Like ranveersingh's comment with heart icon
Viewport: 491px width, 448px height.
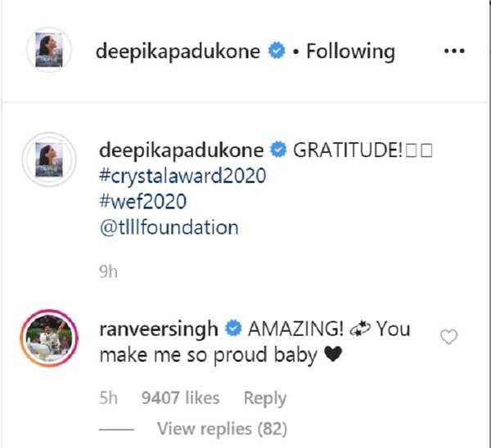[x=448, y=337]
